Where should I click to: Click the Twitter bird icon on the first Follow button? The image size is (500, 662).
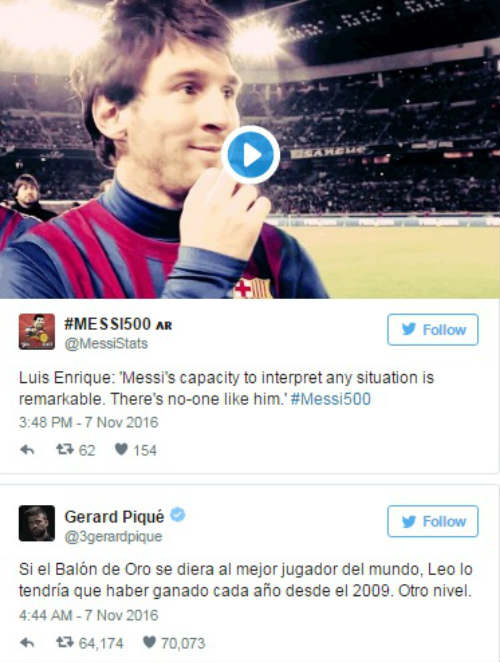coord(408,329)
